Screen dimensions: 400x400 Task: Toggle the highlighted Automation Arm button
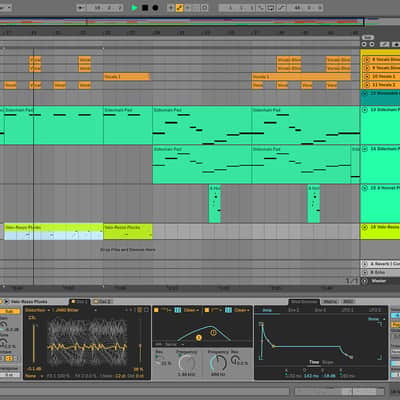[179, 8]
